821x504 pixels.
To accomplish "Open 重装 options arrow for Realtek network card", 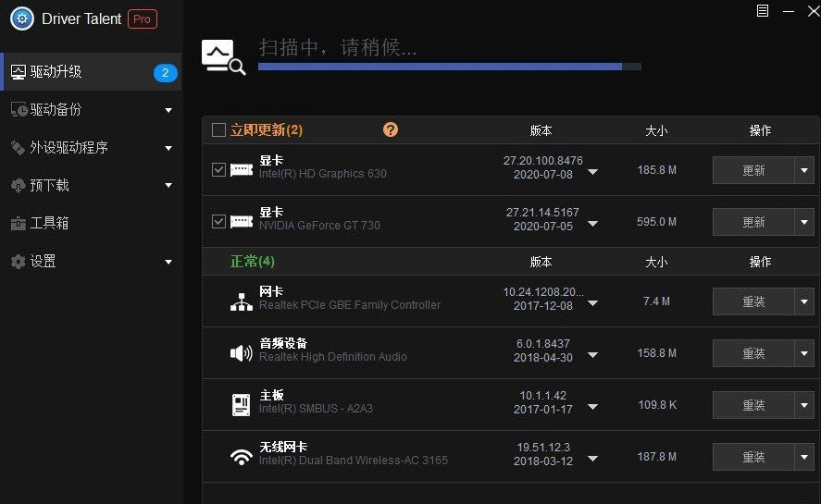I will [x=804, y=301].
